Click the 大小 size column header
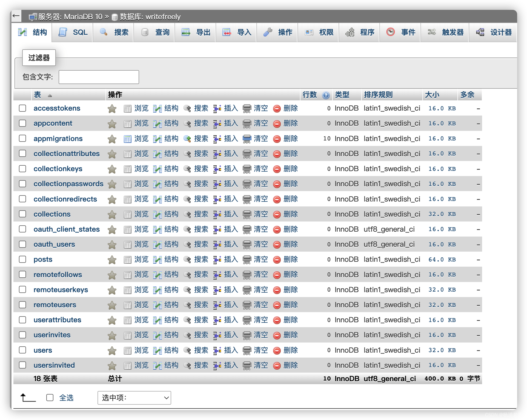This screenshot has height=420, width=527. [x=432, y=95]
